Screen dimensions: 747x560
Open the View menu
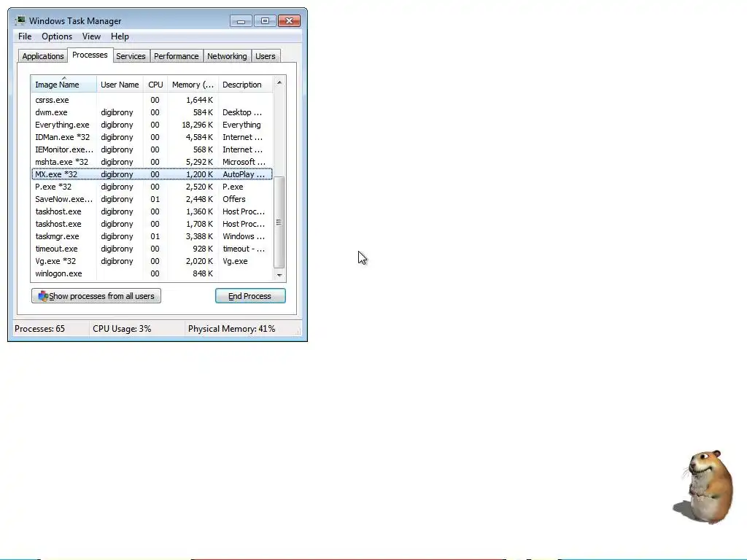91,36
